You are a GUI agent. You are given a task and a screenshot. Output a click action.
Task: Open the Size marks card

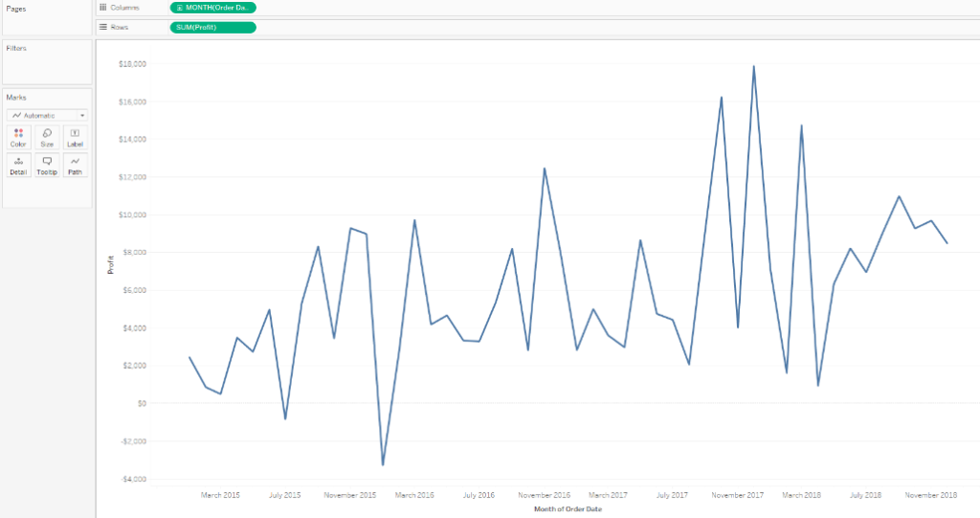(47, 138)
